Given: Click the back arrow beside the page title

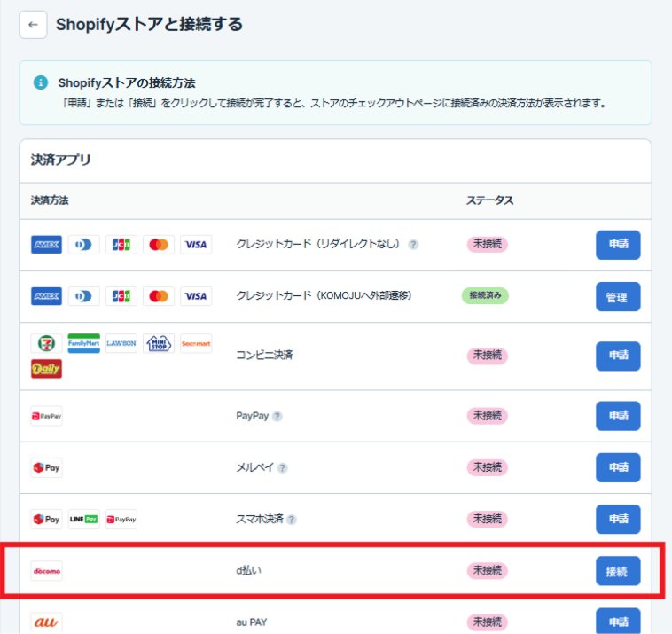Looking at the screenshot, I should point(33,25).
